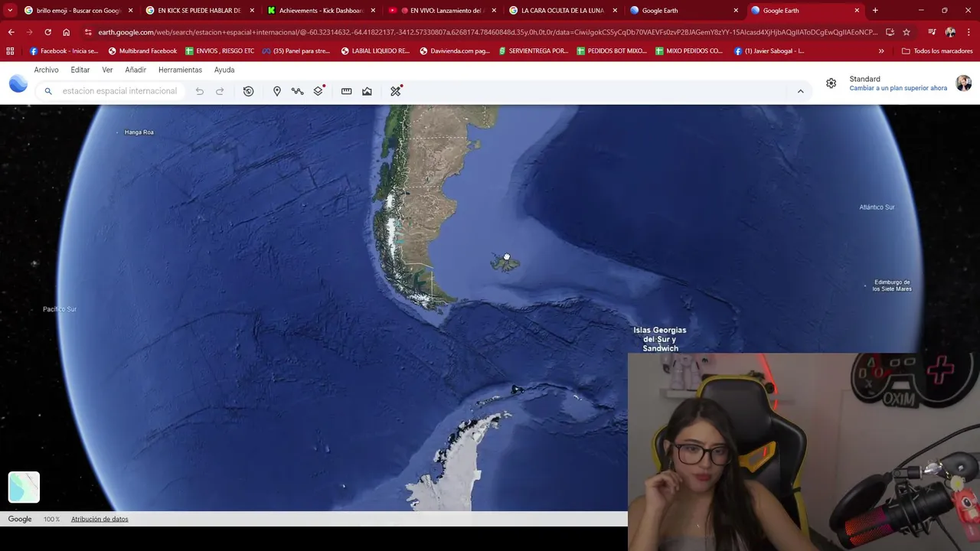Select the ruler measure tool

coord(346,91)
